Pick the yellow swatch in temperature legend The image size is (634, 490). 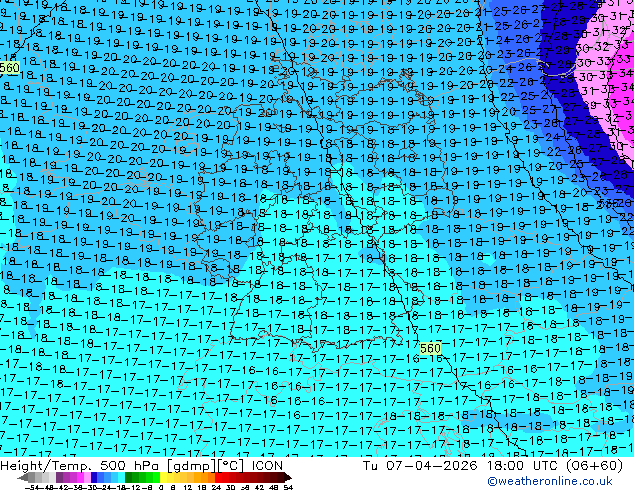(x=163, y=477)
